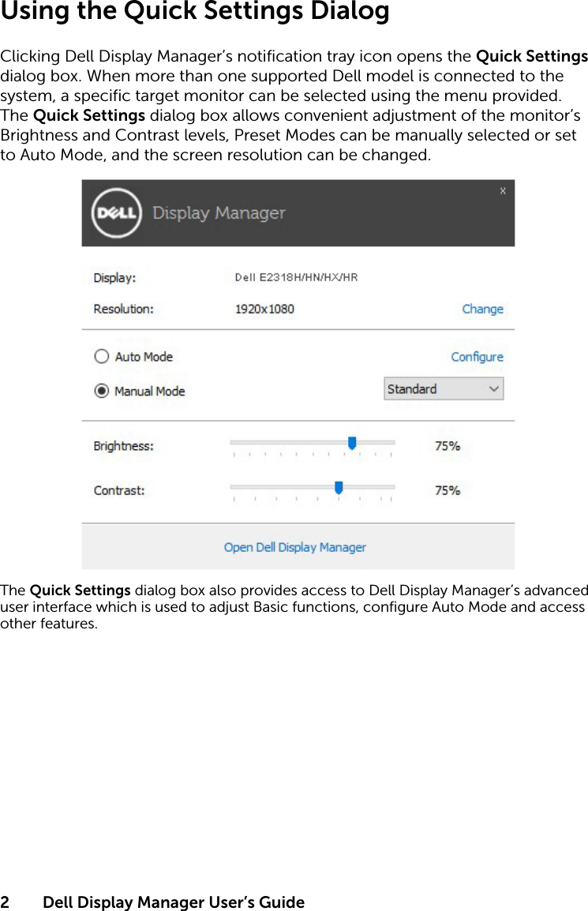Screen dimensions: 588x911
Task: Click the Resolution value 1920x1080
Action: (x=264, y=309)
